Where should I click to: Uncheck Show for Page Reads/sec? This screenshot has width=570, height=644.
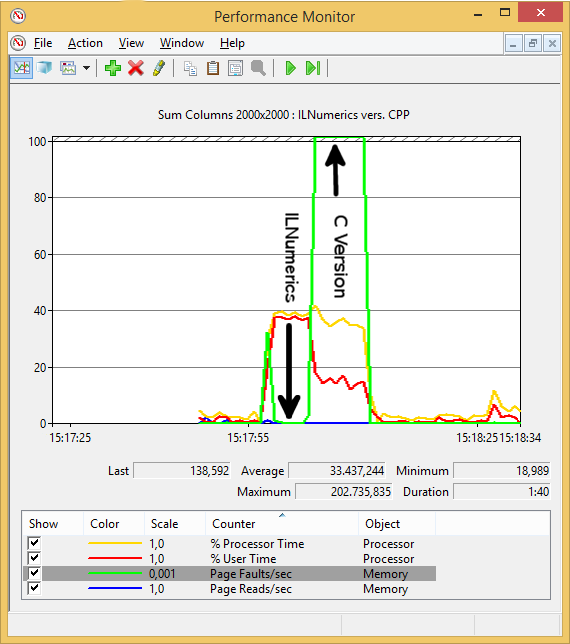tap(34, 588)
